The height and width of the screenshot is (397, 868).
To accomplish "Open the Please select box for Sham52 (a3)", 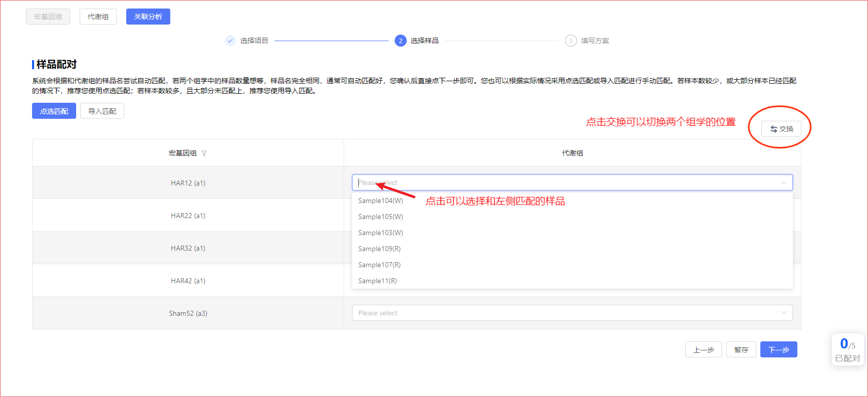I will click(572, 313).
